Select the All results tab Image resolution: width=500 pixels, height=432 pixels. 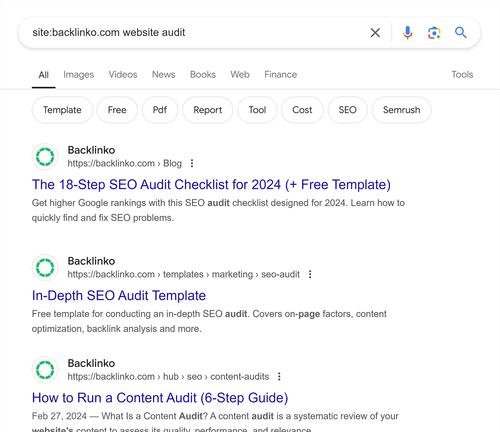pos(44,75)
